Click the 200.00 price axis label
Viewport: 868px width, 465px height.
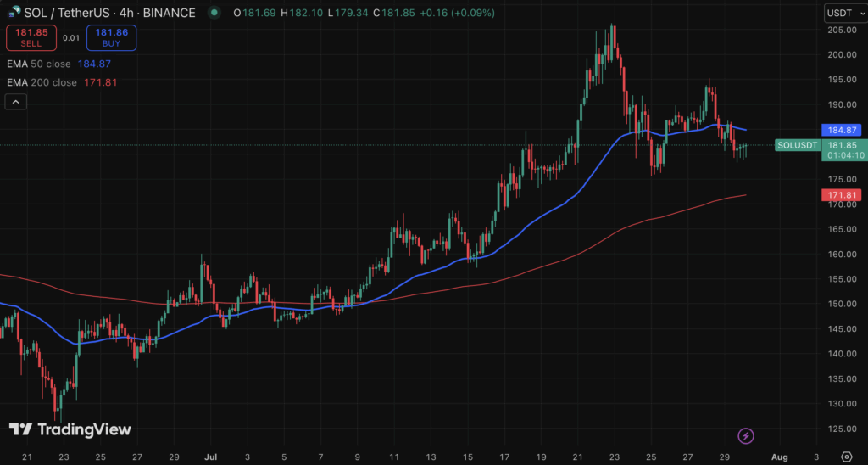click(x=843, y=54)
